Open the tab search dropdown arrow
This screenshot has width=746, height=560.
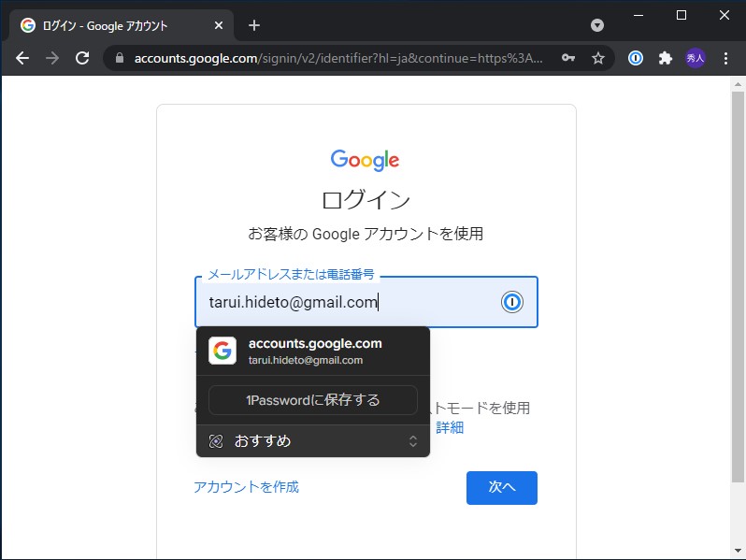pyautogui.click(x=597, y=25)
